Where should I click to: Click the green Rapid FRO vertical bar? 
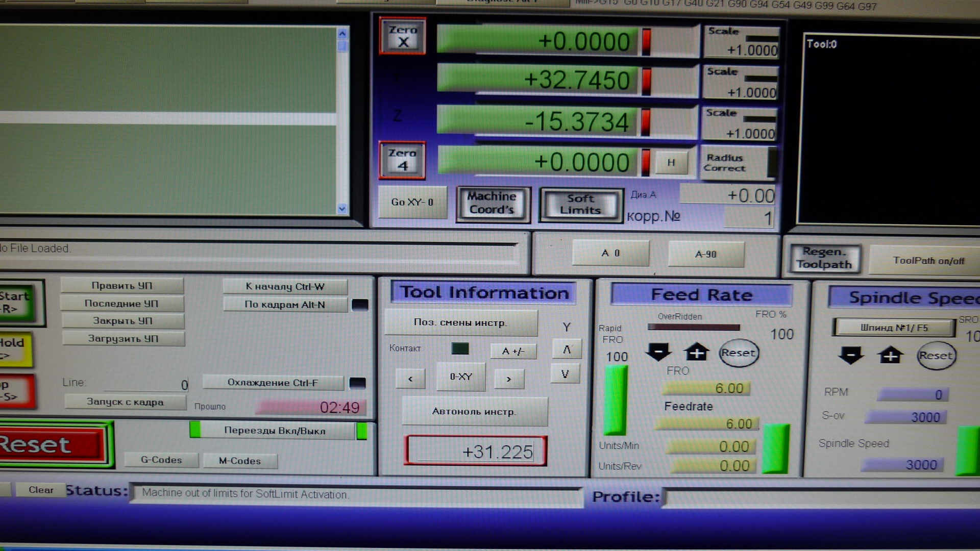[615, 399]
